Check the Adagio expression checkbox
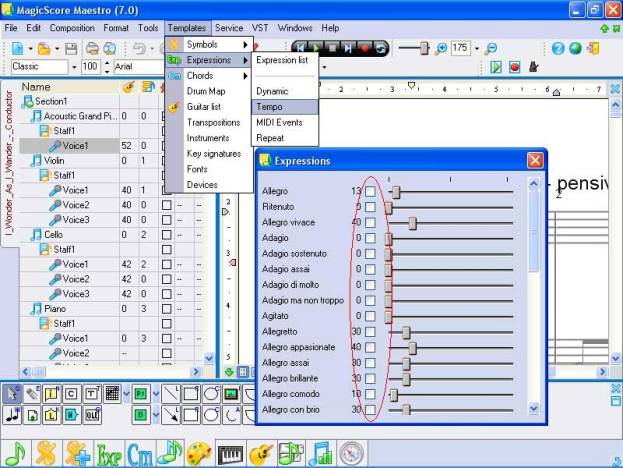The image size is (623, 468). click(370, 238)
